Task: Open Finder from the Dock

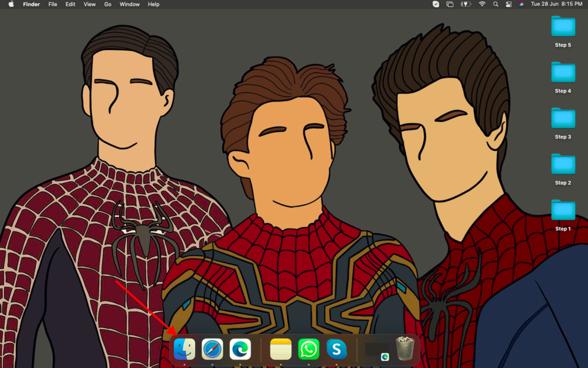Action: (x=184, y=349)
